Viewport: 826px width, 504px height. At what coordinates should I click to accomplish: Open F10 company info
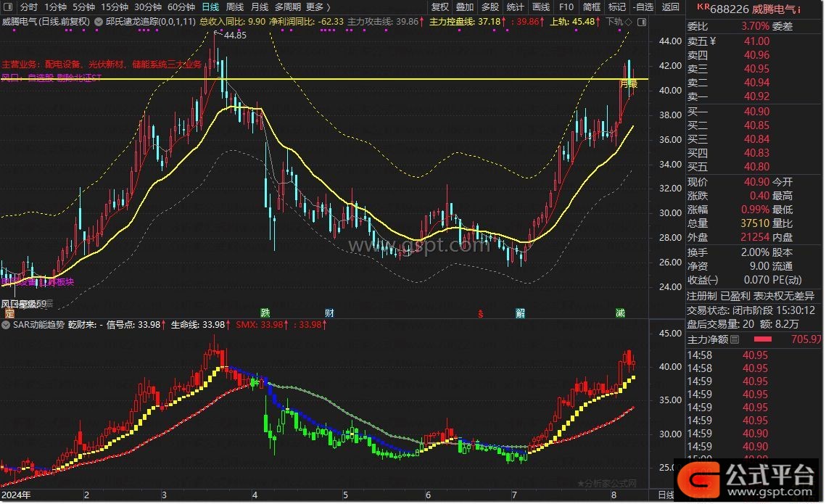click(566, 7)
